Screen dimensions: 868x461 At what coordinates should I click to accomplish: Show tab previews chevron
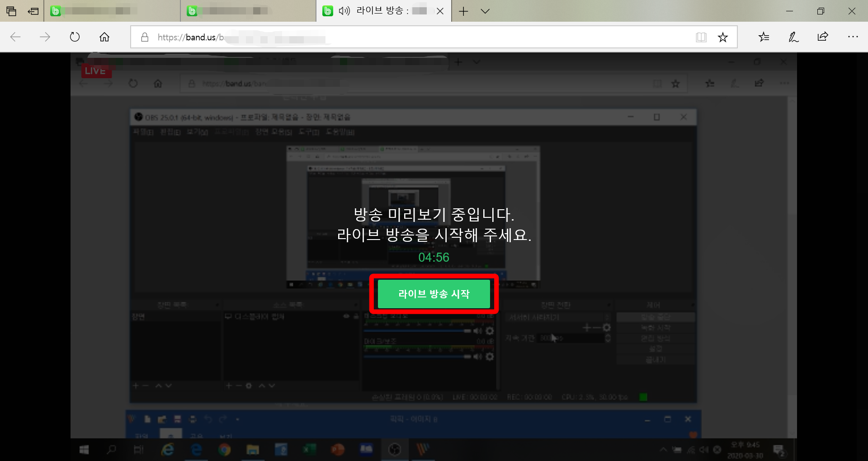(485, 11)
